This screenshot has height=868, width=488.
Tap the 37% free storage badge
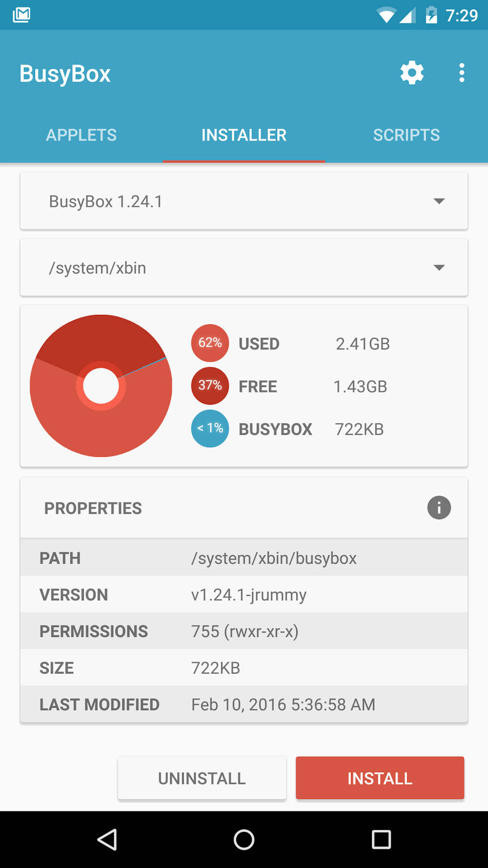[210, 386]
